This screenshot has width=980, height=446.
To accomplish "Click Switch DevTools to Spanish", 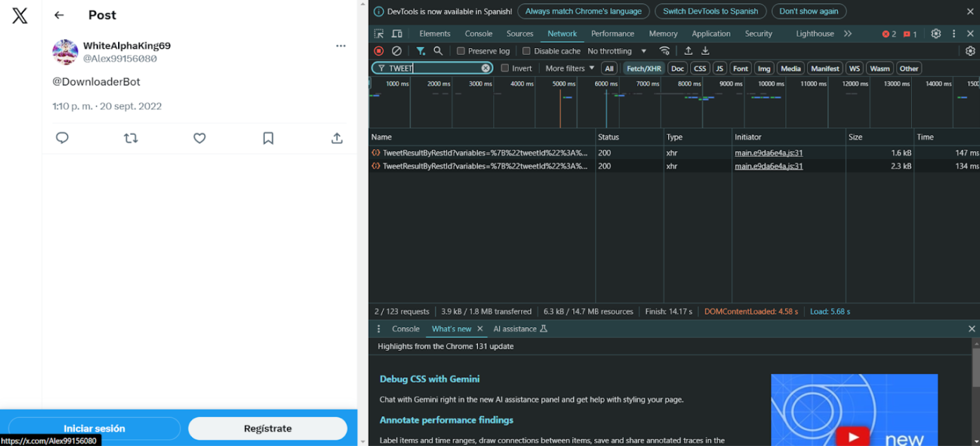I will pyautogui.click(x=710, y=11).
